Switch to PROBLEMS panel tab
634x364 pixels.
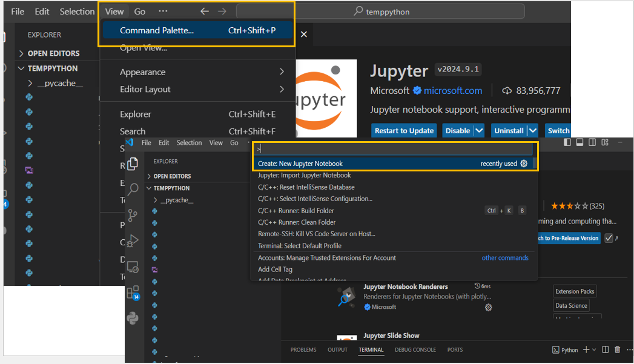[303, 350]
